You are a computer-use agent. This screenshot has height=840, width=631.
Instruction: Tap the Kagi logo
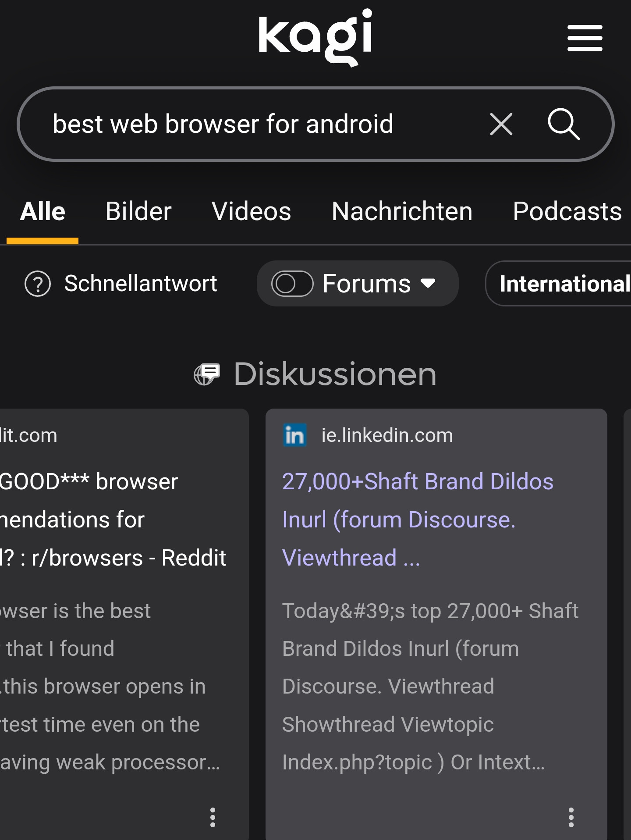tap(315, 37)
